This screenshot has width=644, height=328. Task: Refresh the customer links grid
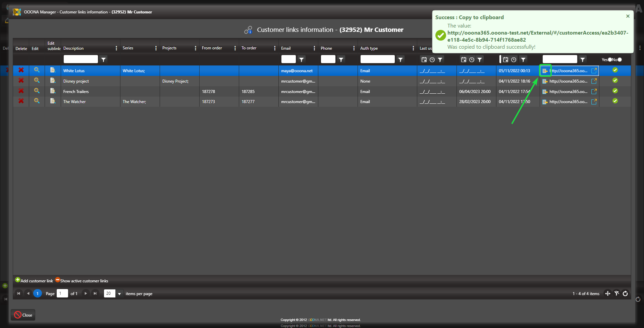click(625, 294)
